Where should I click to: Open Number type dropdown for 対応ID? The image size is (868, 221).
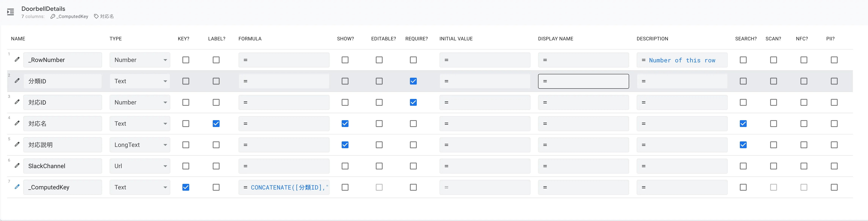pos(140,102)
